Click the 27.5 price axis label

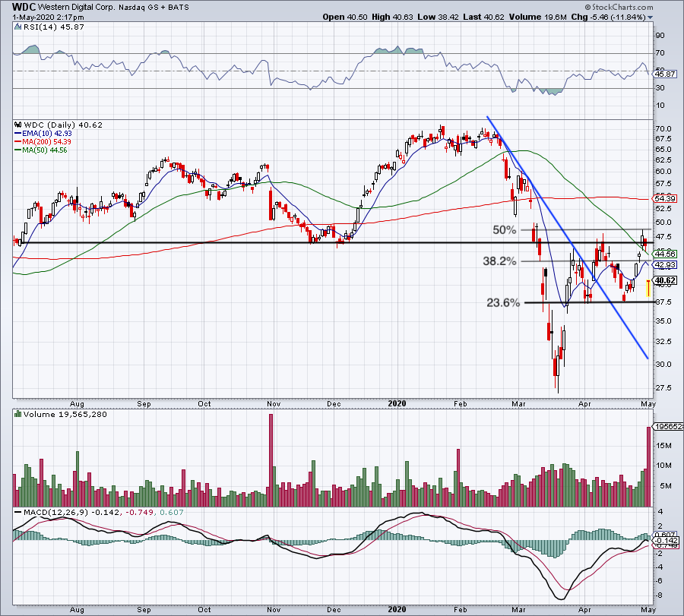coord(663,387)
